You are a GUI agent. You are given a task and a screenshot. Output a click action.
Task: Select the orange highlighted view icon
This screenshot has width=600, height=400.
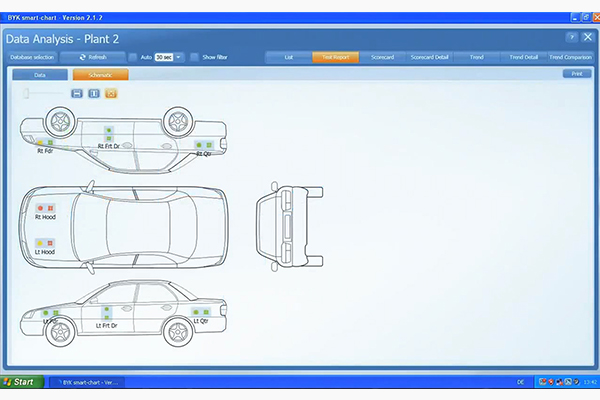click(x=111, y=93)
